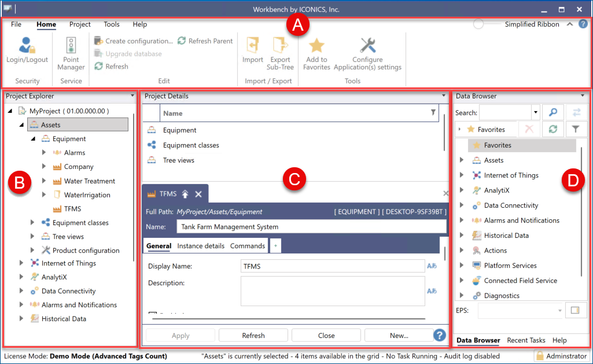
Task: Expand the Company tree node
Action: pyautogui.click(x=44, y=167)
